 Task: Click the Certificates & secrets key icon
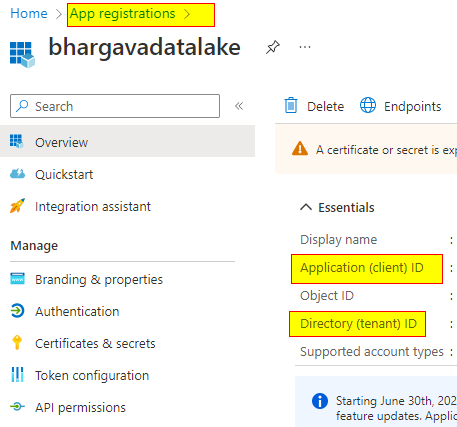(x=17, y=343)
